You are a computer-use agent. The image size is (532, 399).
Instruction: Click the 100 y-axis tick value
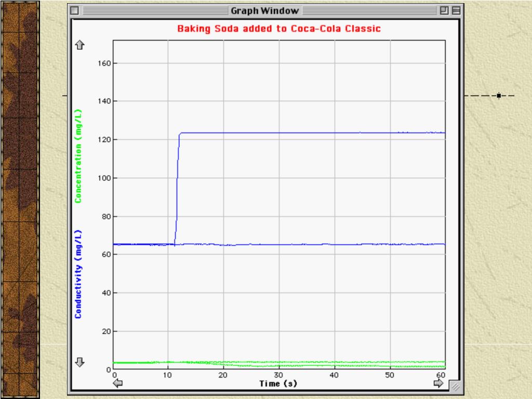tap(104, 178)
